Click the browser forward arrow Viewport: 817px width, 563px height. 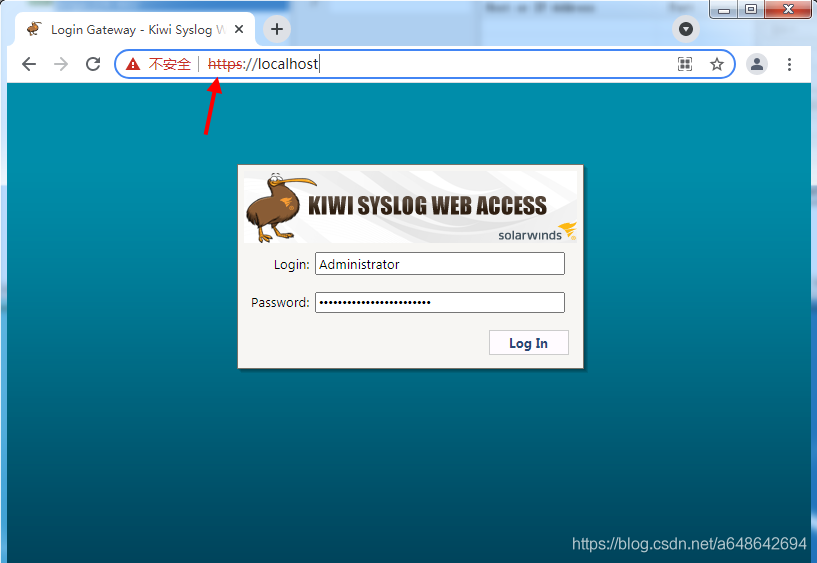(x=61, y=64)
